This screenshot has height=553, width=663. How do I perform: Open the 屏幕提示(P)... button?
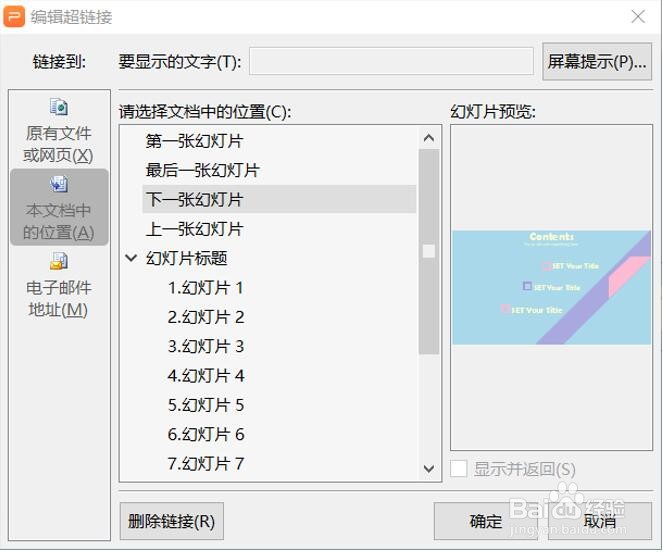(x=597, y=62)
